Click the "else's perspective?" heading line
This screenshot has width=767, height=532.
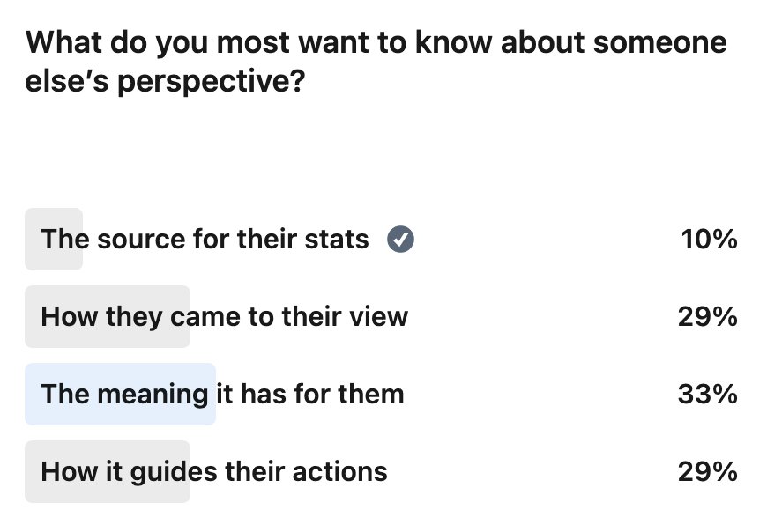coord(166,81)
